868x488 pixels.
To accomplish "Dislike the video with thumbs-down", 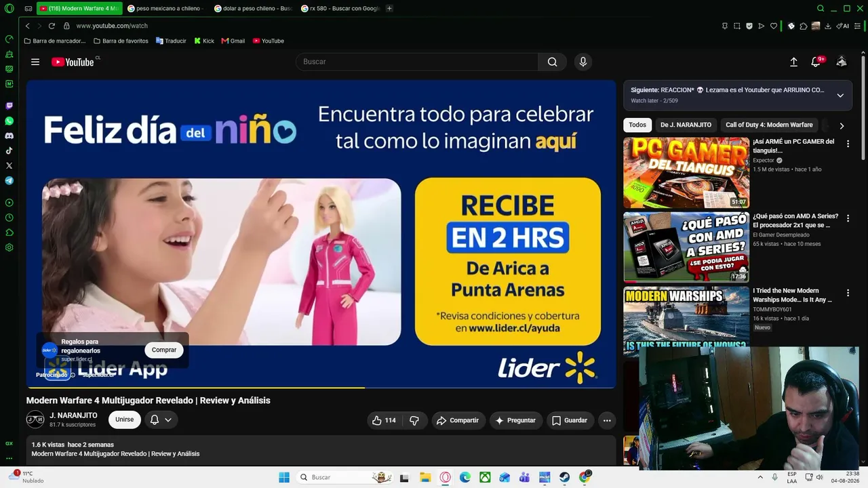I will point(414,420).
